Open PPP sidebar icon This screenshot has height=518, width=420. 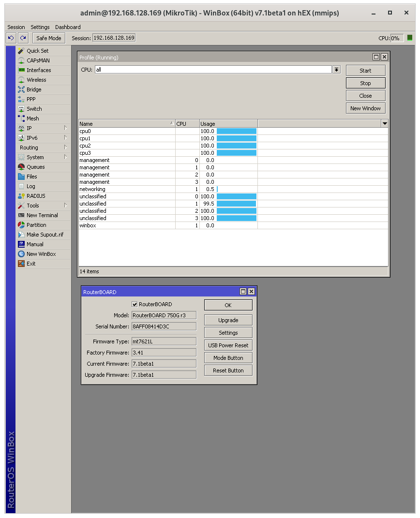pos(21,99)
